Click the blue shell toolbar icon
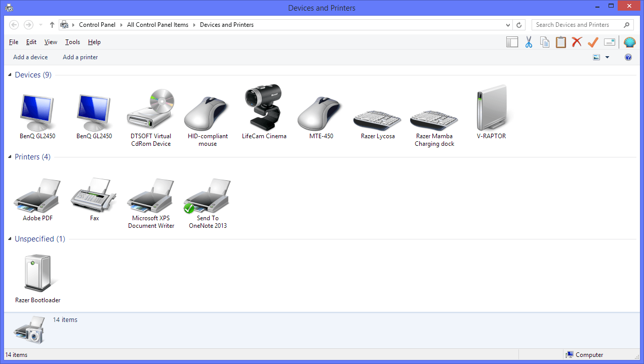Image resolution: width=644 pixels, height=364 pixels. coord(629,42)
